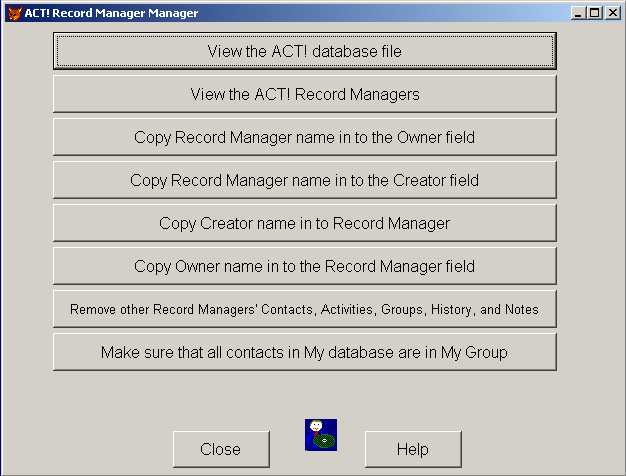The height and width of the screenshot is (476, 626).
Task: Close the window using the X button
Action: pos(613,13)
